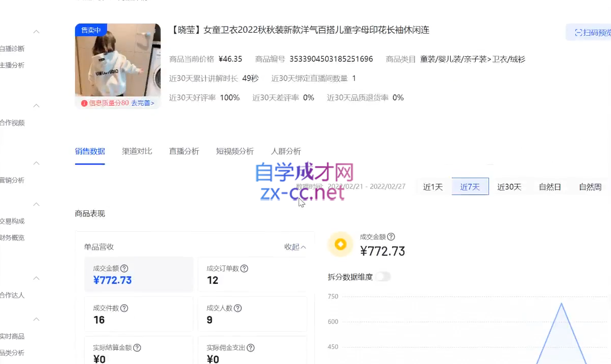
Task: Click help icon beside 实际佣金支出
Action: tap(251, 348)
